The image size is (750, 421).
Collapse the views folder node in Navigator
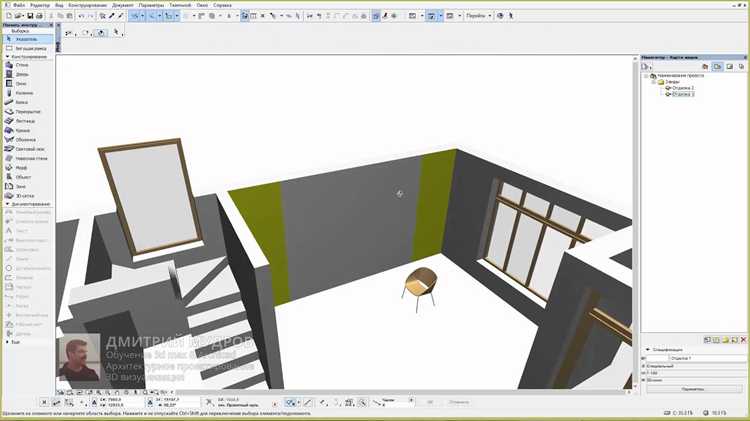(654, 82)
